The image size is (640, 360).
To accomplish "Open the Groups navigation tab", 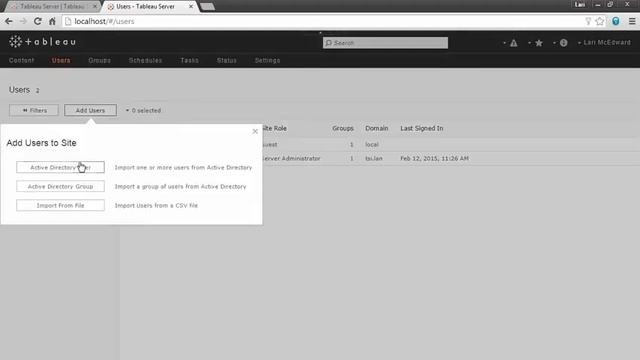I will (100, 60).
